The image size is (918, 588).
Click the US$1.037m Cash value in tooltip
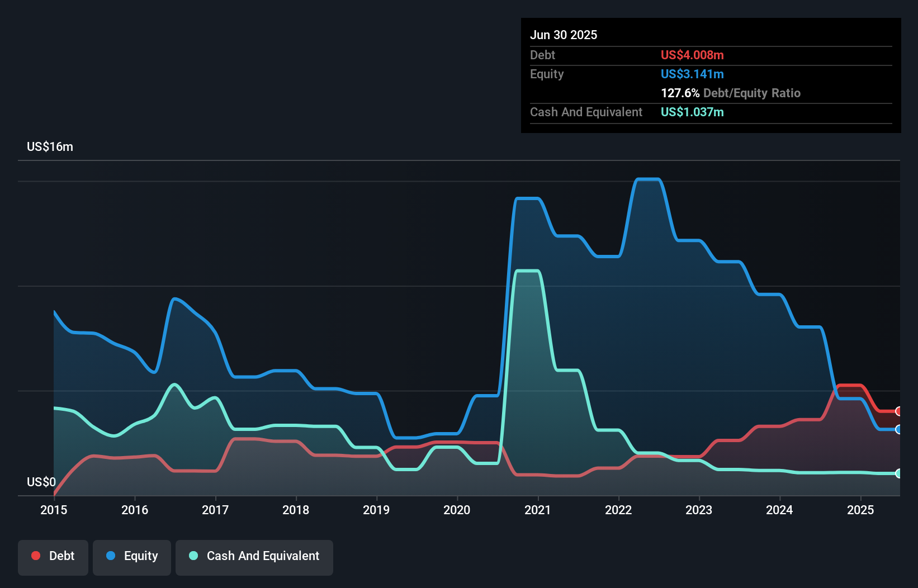[692, 112]
